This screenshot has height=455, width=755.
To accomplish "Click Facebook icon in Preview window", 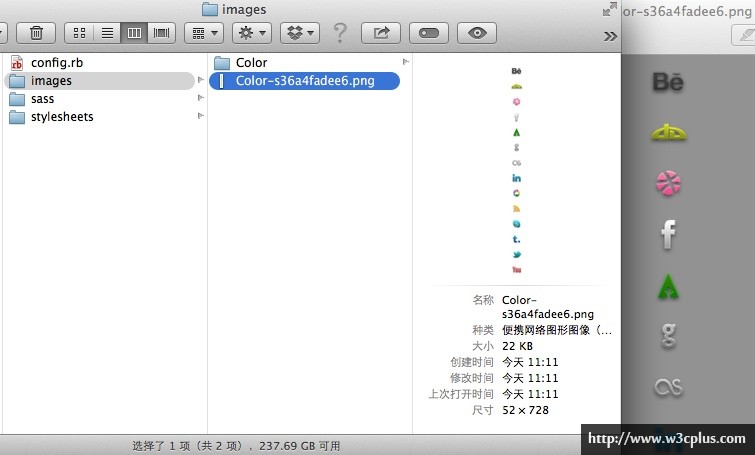I will coord(668,234).
